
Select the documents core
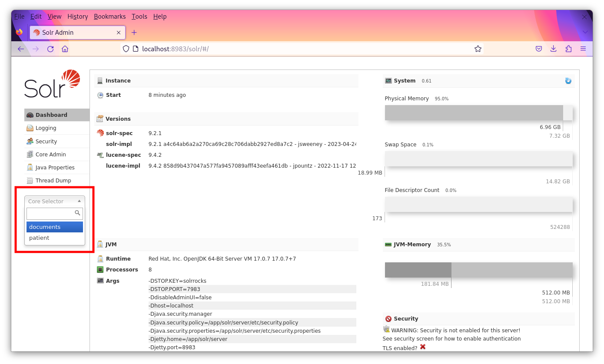coord(55,227)
